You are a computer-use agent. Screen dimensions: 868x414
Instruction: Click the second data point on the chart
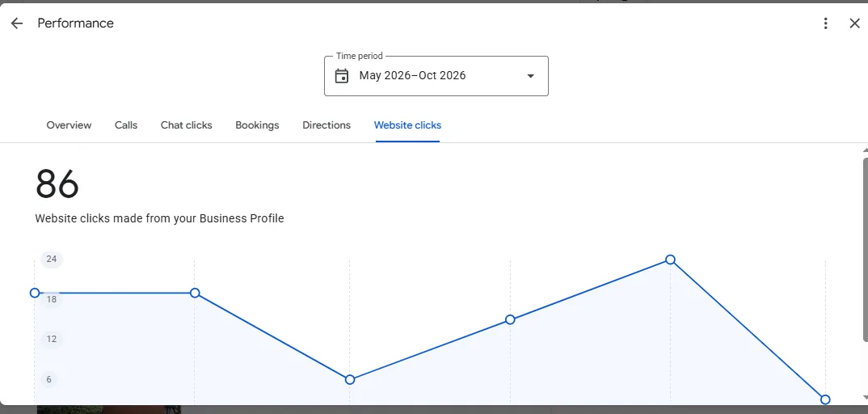click(195, 293)
